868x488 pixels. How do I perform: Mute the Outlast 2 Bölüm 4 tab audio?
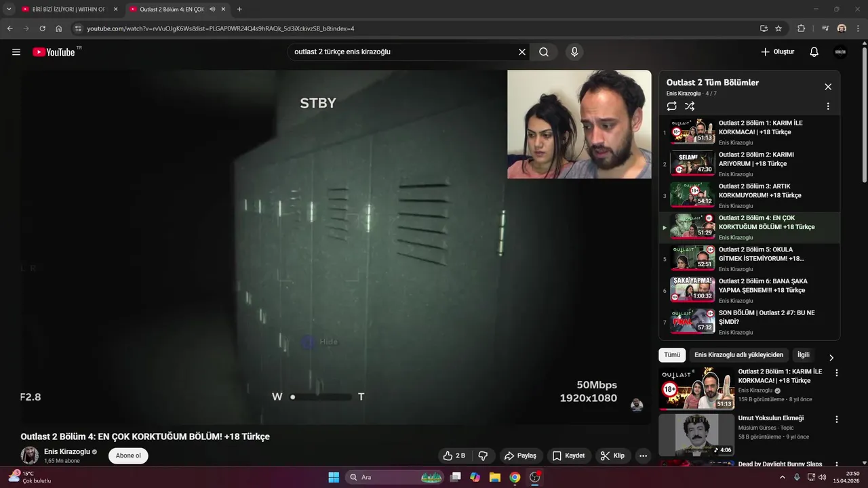point(213,9)
